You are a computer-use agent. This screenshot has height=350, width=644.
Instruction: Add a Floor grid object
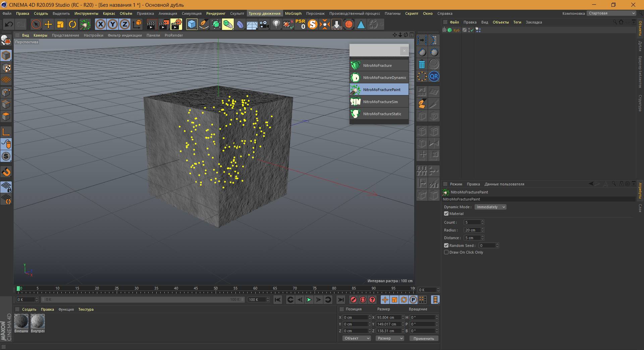[252, 24]
